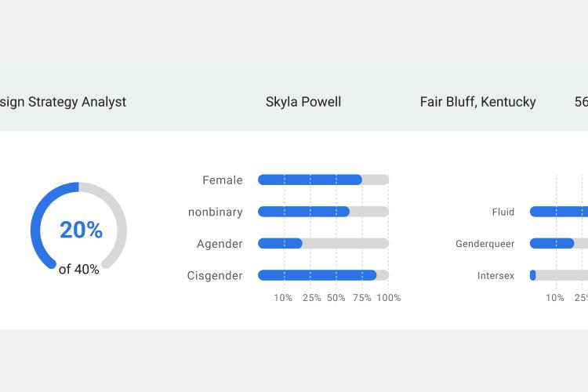Select the Fluid progress bar
This screenshot has height=392, width=588.
click(x=559, y=212)
